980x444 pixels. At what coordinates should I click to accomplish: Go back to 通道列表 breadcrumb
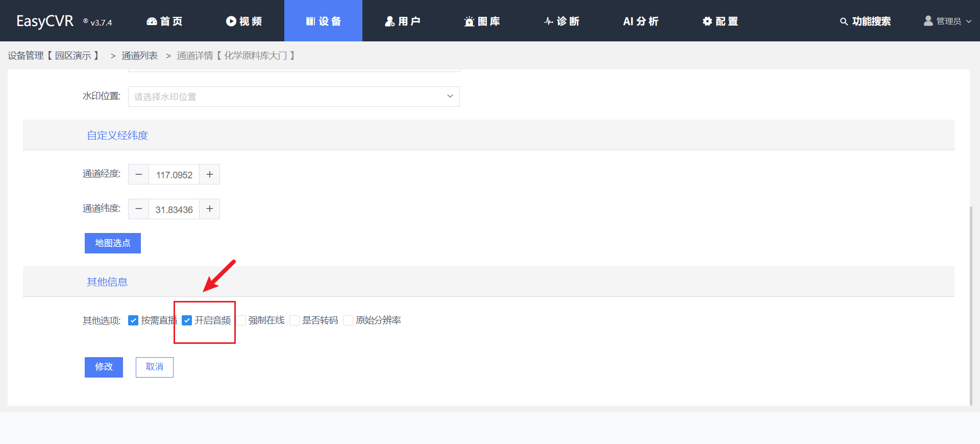pos(139,56)
